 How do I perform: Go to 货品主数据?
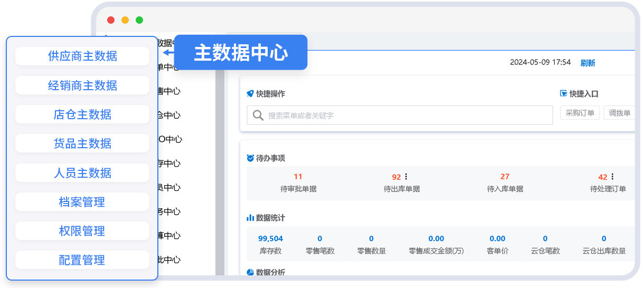pos(82,143)
